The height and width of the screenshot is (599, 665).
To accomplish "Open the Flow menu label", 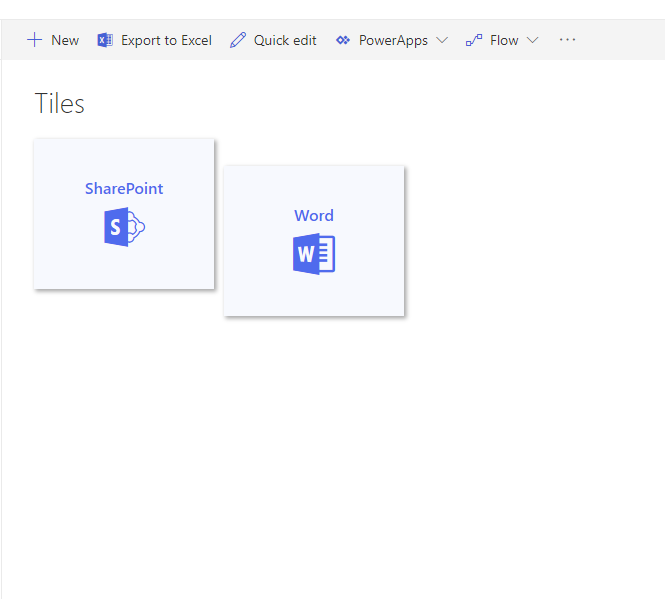I will coord(504,40).
